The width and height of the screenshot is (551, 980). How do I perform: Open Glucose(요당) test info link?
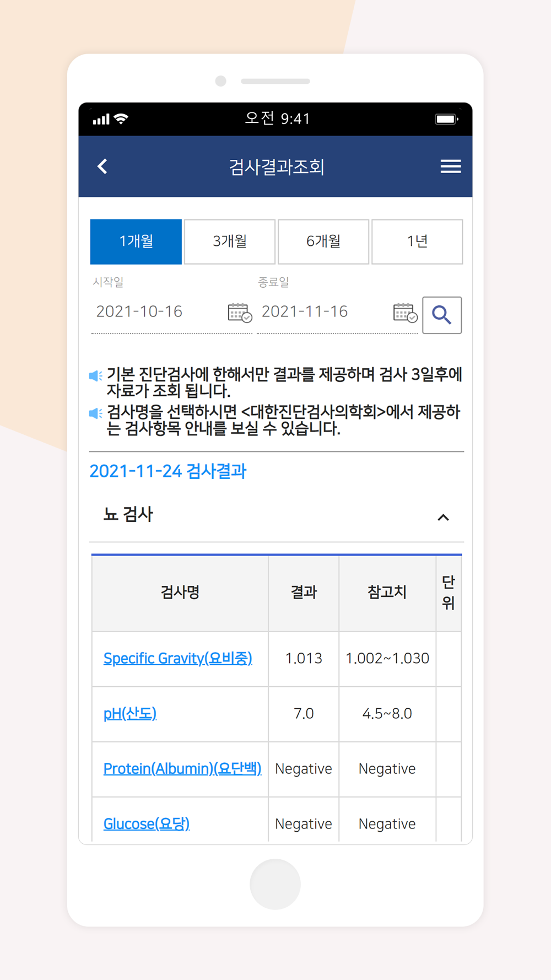click(147, 824)
